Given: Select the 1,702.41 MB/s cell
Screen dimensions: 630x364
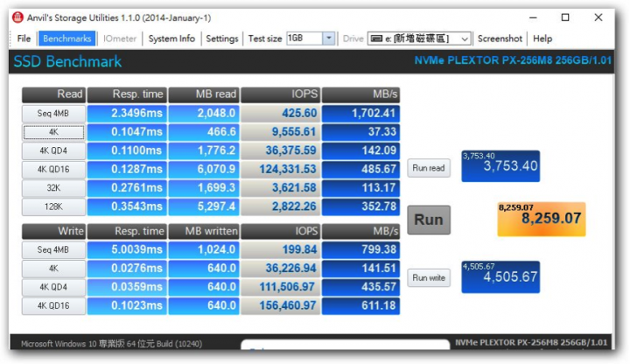Looking at the screenshot, I should 360,113.
